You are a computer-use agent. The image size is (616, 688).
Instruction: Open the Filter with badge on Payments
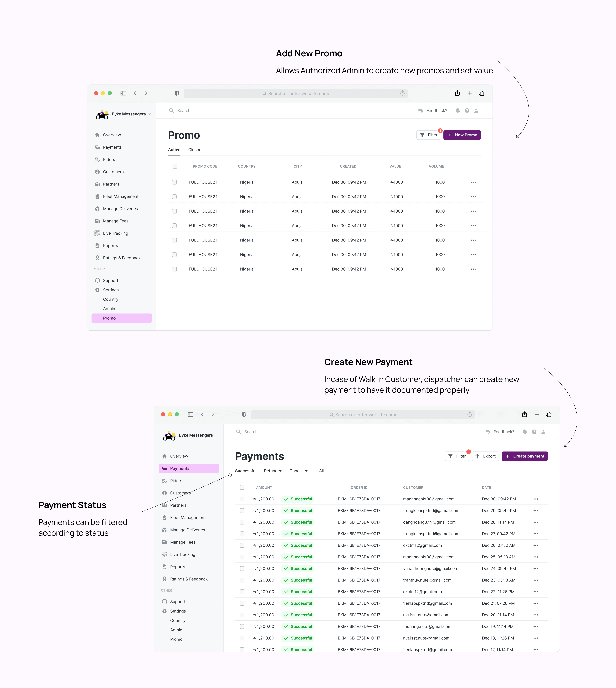[x=457, y=456]
